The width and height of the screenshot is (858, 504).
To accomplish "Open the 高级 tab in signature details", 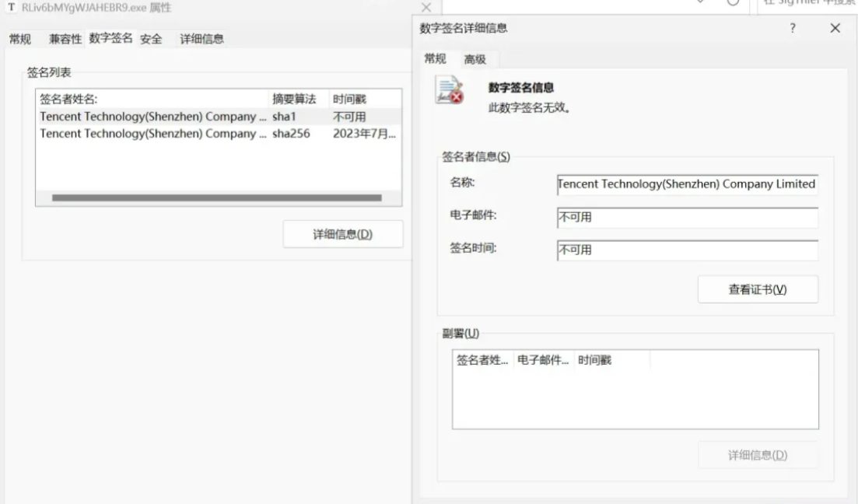I will click(x=475, y=59).
